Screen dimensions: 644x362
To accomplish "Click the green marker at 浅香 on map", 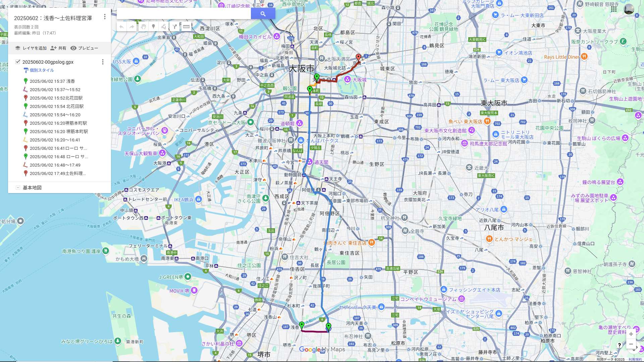I will coord(302,325).
